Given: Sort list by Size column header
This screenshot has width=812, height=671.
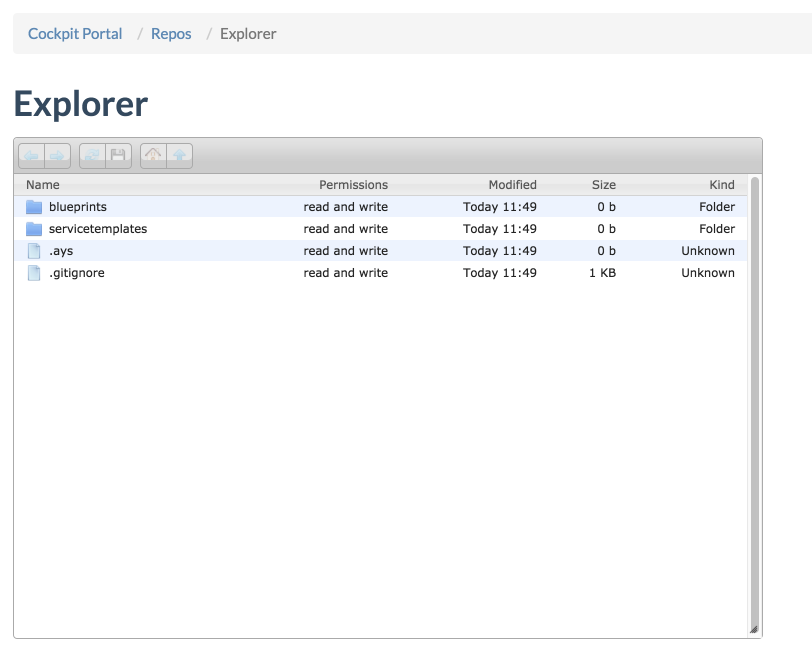Looking at the screenshot, I should (603, 185).
